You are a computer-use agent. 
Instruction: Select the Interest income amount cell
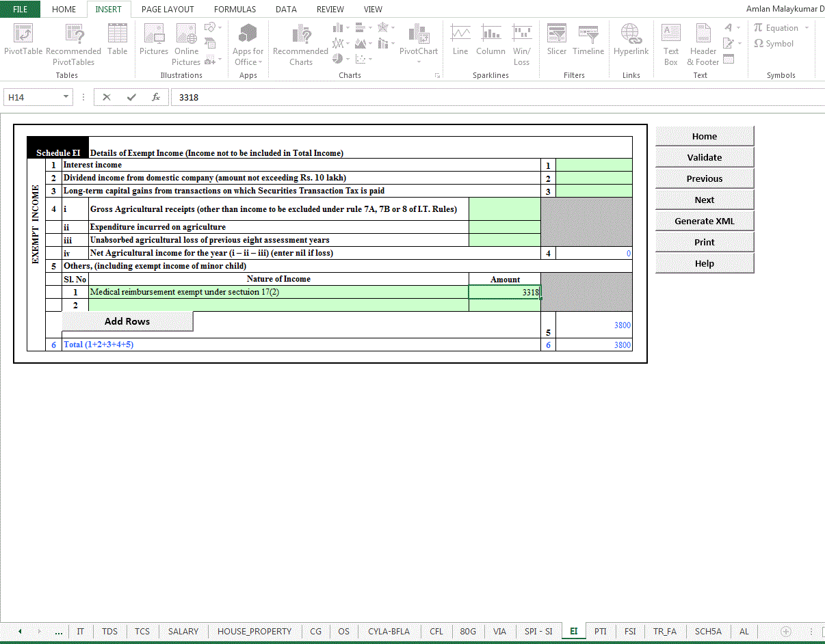tap(594, 165)
